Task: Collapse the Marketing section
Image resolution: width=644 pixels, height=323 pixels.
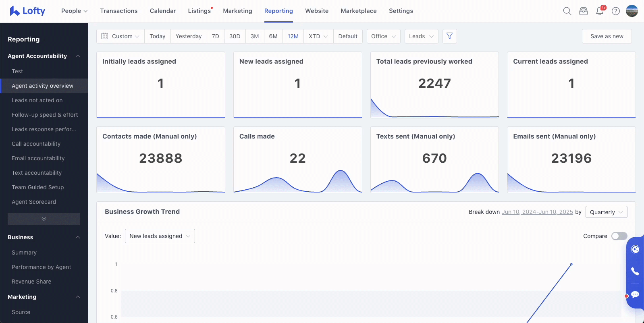Action: tap(78, 297)
